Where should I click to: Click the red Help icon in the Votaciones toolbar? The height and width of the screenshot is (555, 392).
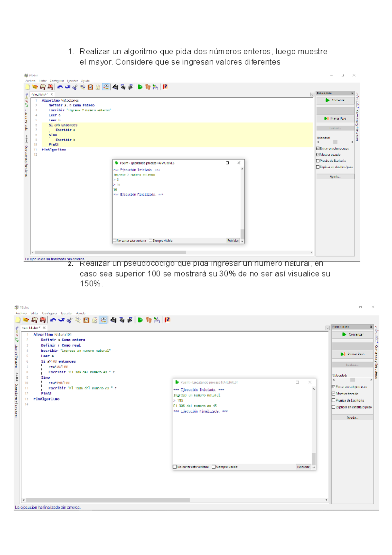165,87
